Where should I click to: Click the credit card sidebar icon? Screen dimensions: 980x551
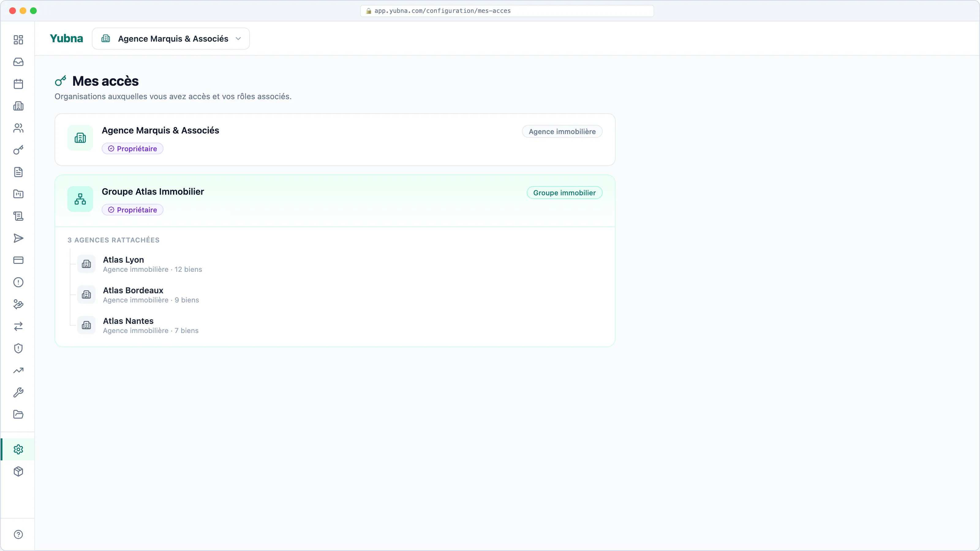click(18, 261)
